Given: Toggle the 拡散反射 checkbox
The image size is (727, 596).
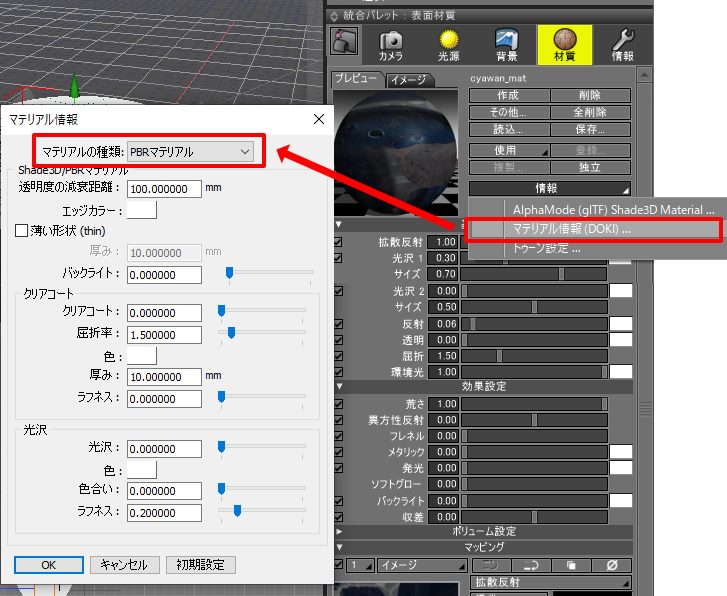Looking at the screenshot, I should tap(338, 242).
